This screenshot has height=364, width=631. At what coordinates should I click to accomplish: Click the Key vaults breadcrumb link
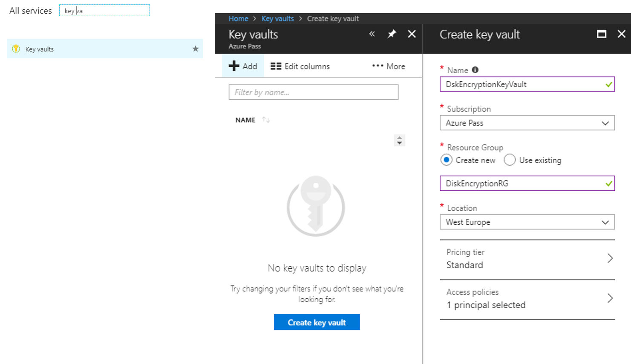click(277, 19)
